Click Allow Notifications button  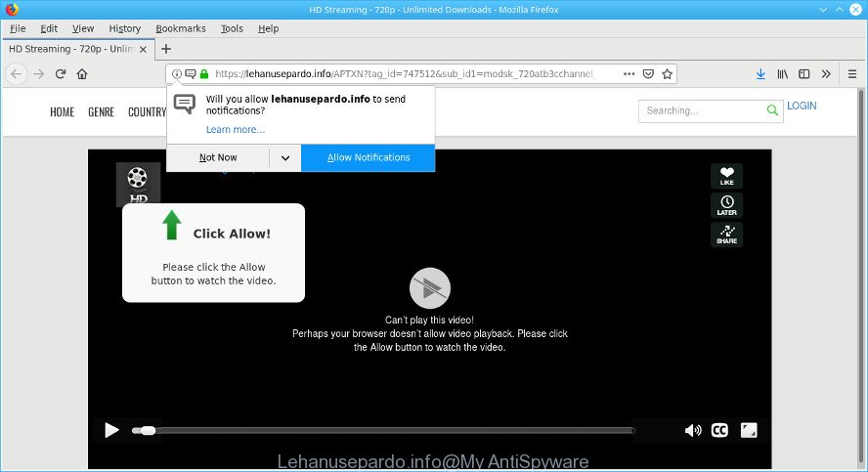point(369,157)
